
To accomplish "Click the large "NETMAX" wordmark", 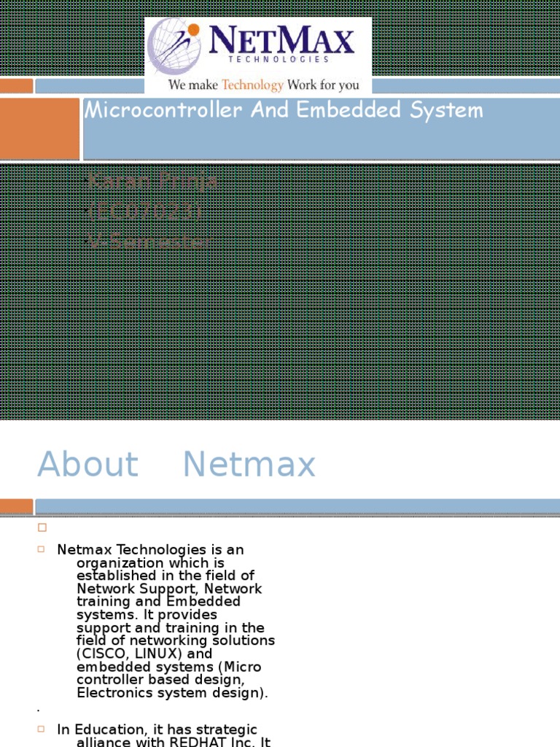I will point(281,39).
